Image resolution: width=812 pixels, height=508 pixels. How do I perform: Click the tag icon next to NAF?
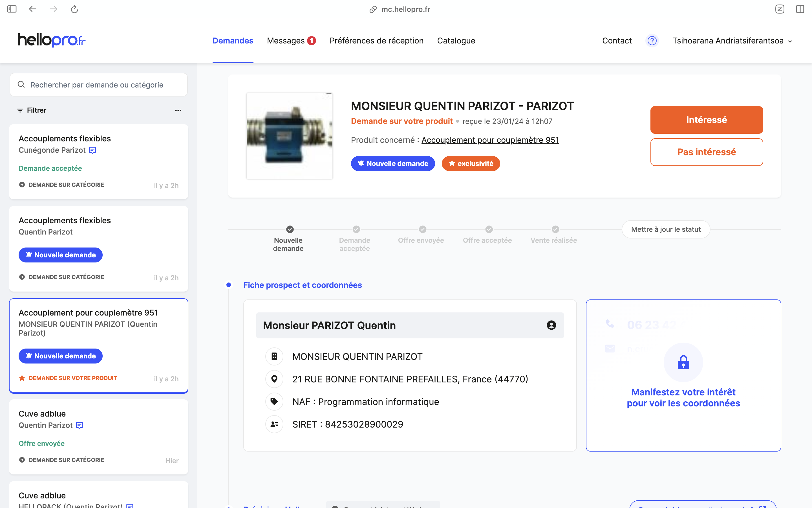click(x=274, y=402)
